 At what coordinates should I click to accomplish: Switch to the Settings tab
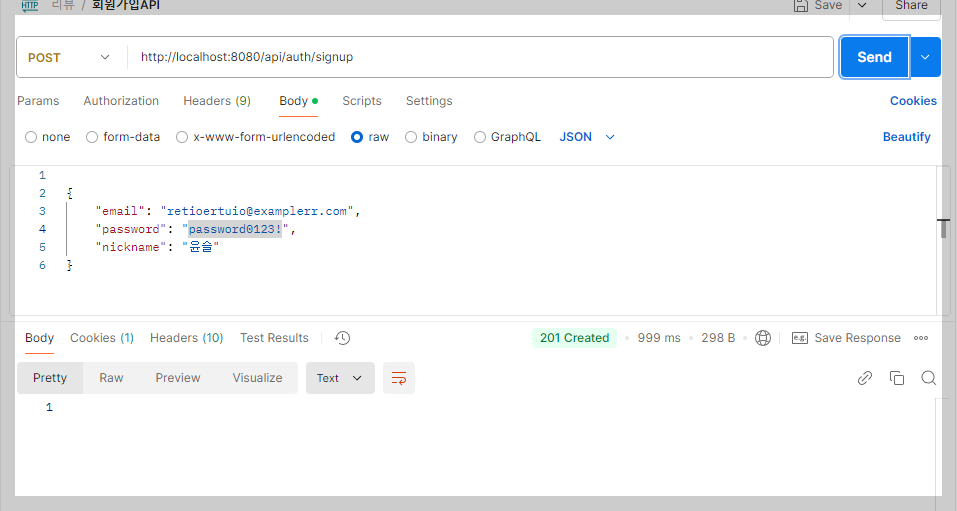pyautogui.click(x=429, y=101)
